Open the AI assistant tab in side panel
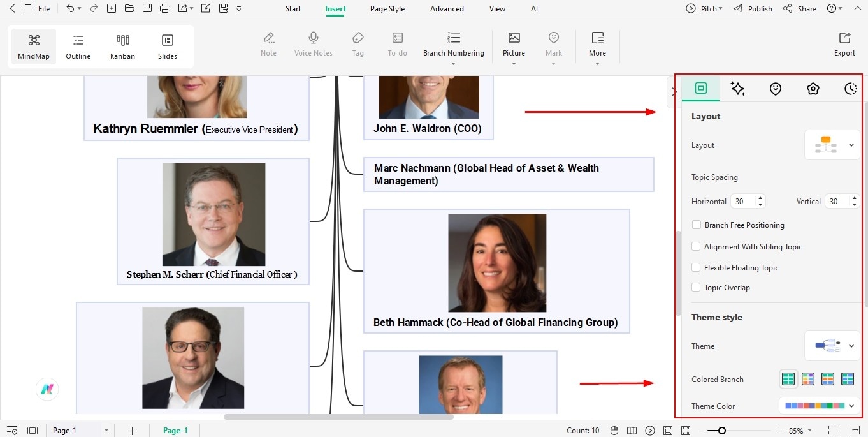This screenshot has height=437, width=868. [x=738, y=89]
